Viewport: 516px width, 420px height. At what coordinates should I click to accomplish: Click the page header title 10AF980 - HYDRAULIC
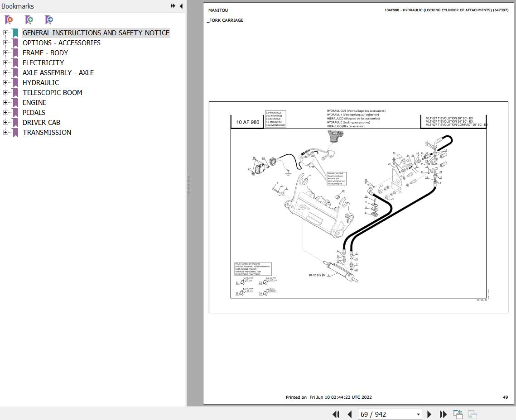coord(446,10)
